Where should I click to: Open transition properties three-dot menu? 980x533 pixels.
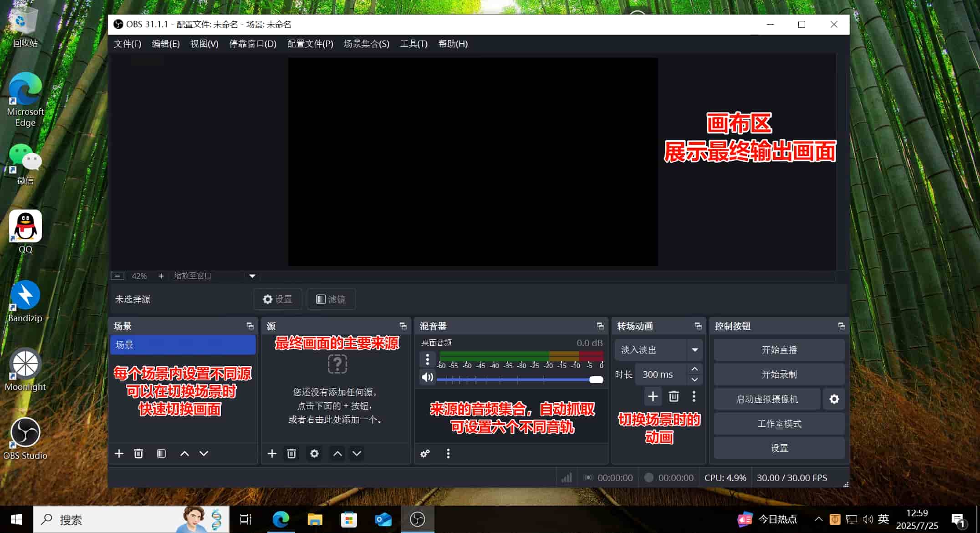pyautogui.click(x=694, y=396)
